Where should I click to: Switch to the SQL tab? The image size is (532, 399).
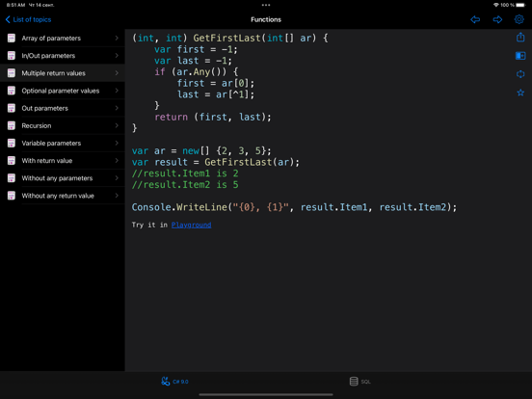click(360, 382)
